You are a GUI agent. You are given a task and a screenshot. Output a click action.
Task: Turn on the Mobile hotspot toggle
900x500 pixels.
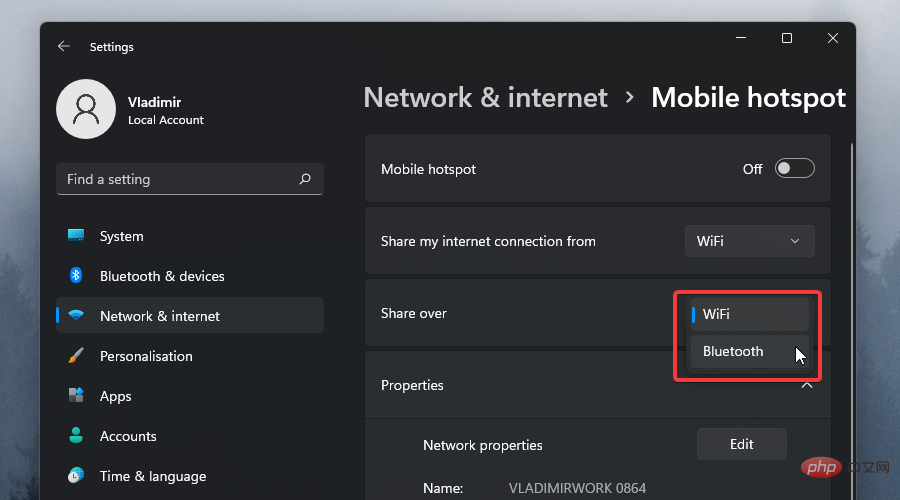[794, 169]
